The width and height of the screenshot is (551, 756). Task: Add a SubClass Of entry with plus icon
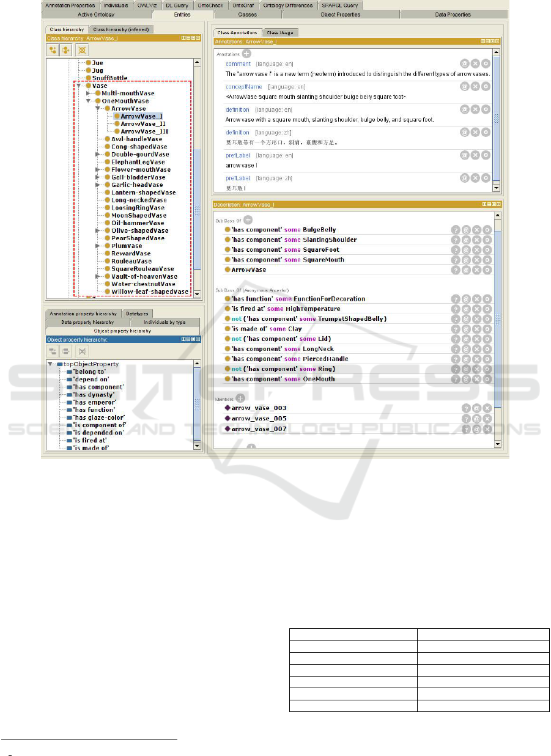[248, 220]
